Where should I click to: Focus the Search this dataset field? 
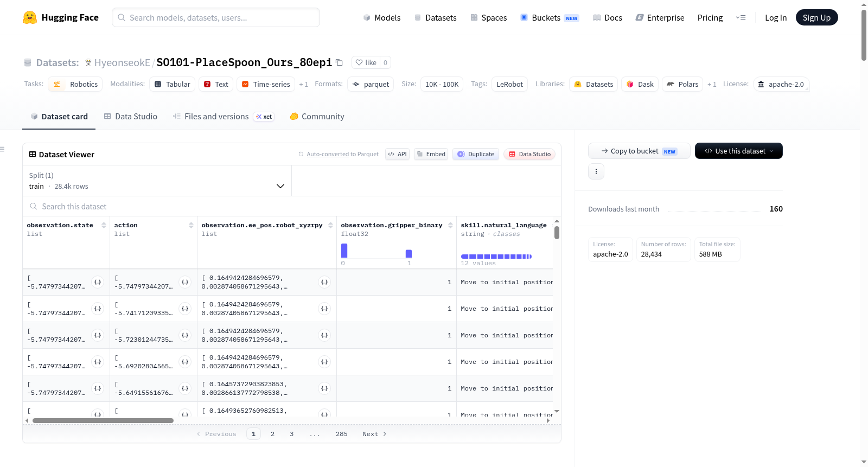[x=292, y=206]
